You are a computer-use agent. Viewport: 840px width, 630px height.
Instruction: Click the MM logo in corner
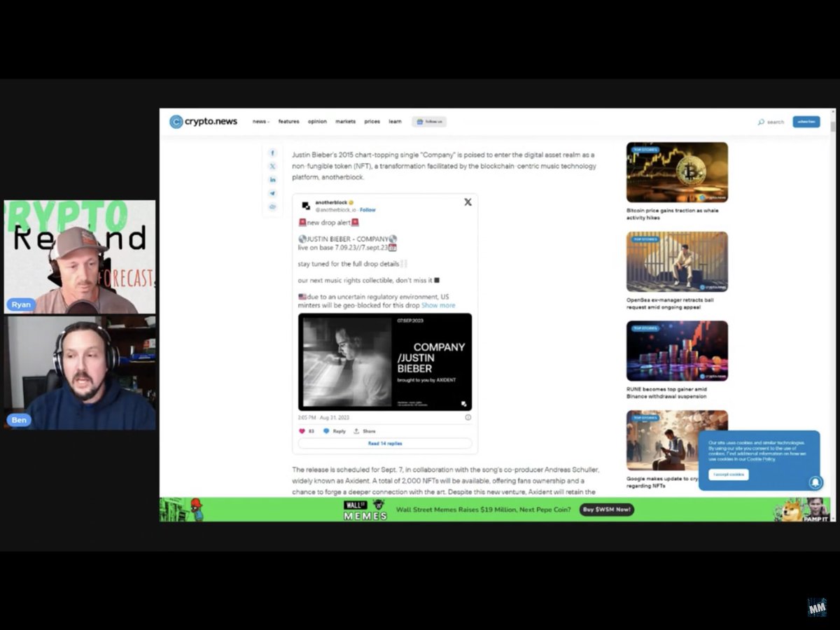(x=818, y=608)
